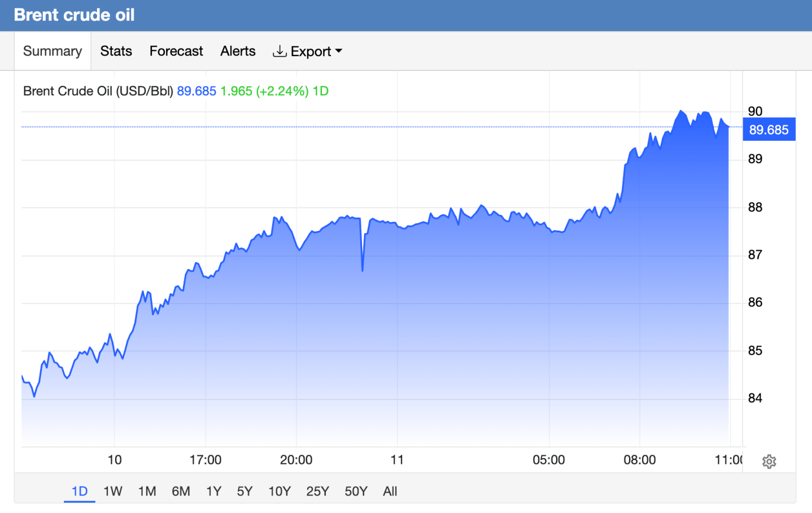Image resolution: width=812 pixels, height=513 pixels.
Task: Switch to the Summary tab
Action: tap(53, 51)
